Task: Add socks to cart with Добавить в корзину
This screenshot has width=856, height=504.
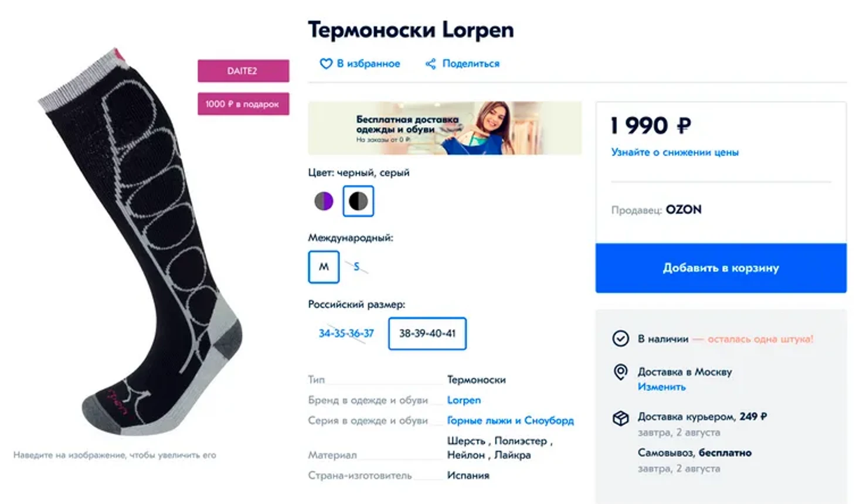Action: point(721,268)
